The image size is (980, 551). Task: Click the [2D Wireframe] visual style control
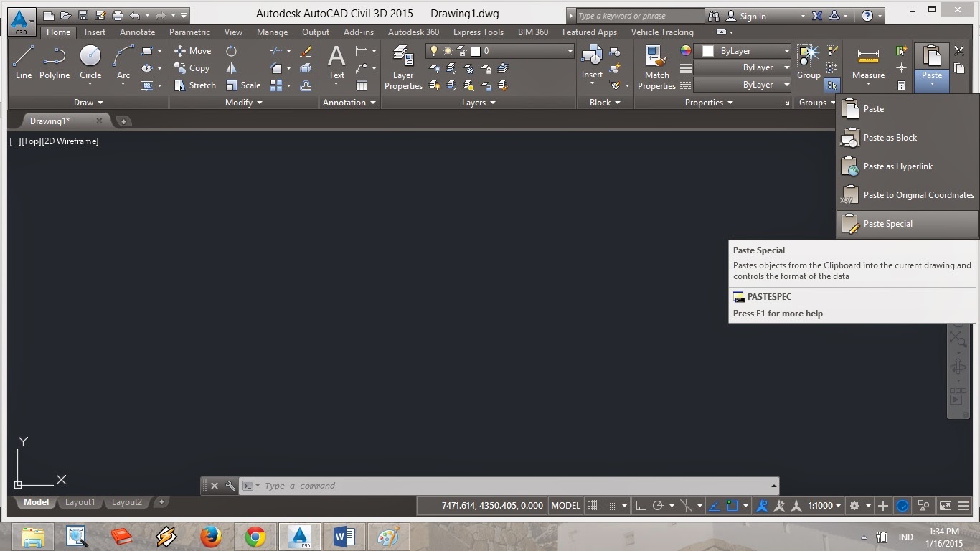coord(70,141)
